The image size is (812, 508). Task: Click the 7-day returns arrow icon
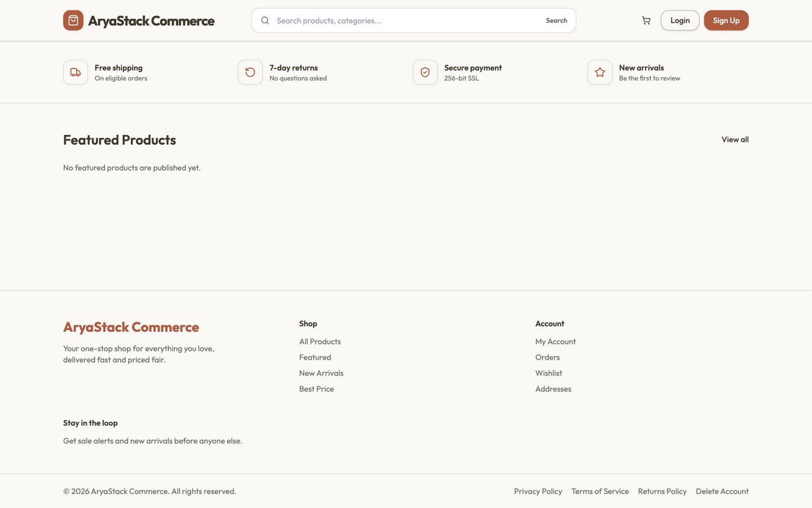click(x=250, y=72)
